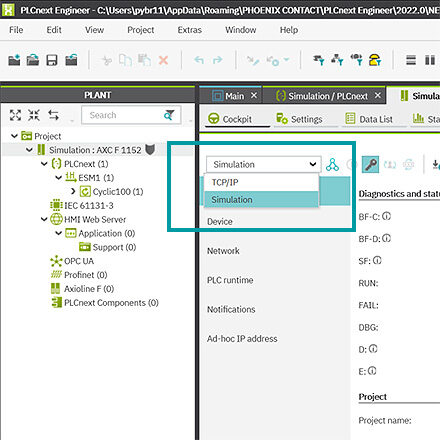Click the New project toolbar icon
Viewport: 440px width, 440px height.
click(14, 60)
